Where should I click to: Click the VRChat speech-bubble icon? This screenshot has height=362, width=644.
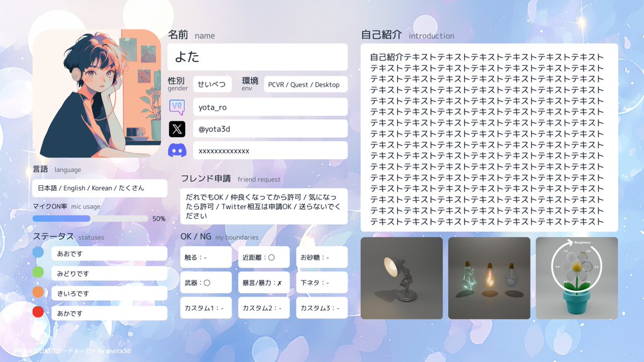(x=177, y=107)
